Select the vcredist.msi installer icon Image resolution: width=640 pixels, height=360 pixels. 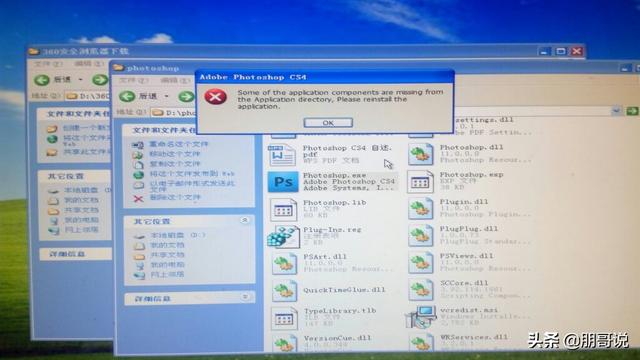pos(421,317)
